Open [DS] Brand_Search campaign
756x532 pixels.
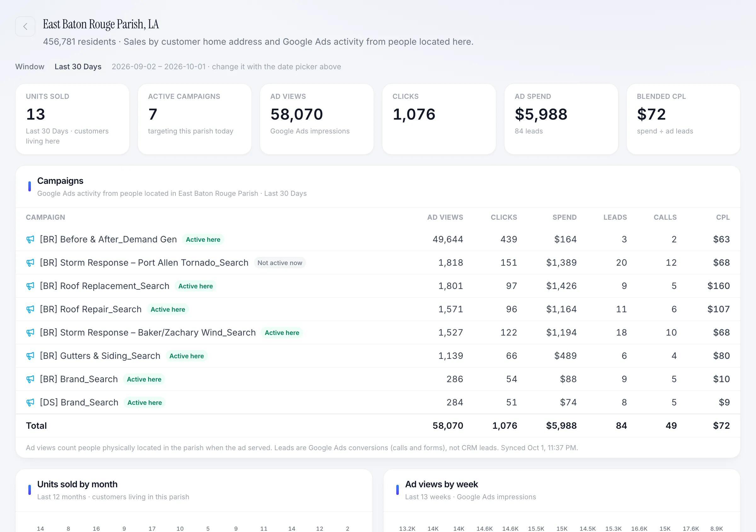[79, 403]
